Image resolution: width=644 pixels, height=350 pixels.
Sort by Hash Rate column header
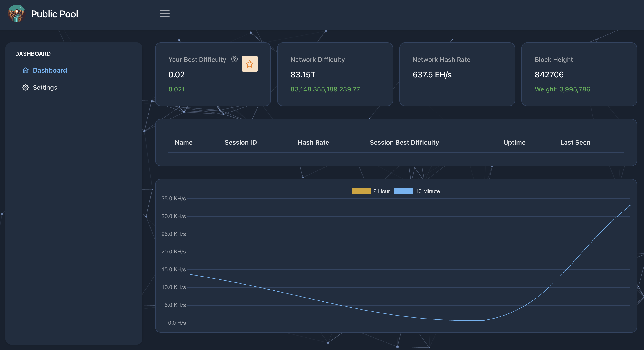click(313, 142)
